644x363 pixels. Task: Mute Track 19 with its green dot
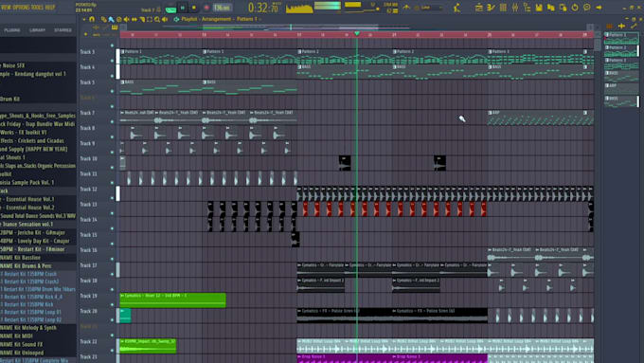pos(112,304)
